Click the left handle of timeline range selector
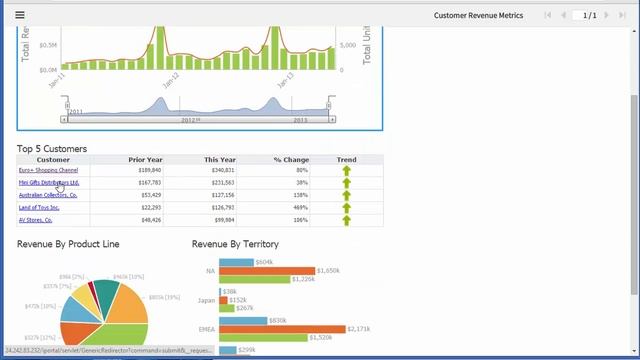Image resolution: width=640 pixels, height=360 pixels. pos(67,106)
